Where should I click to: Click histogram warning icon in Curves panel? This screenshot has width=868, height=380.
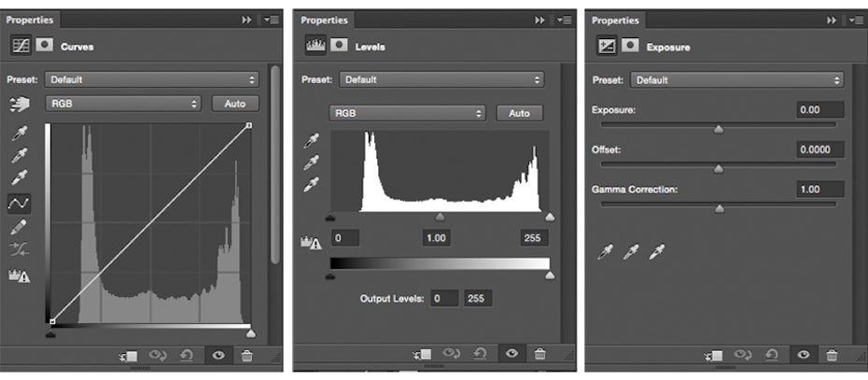point(19,274)
